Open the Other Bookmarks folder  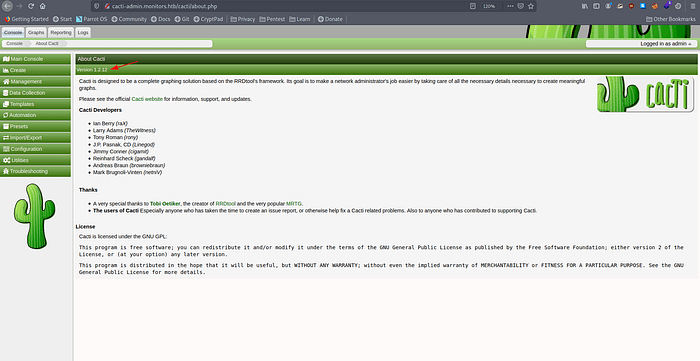point(671,19)
